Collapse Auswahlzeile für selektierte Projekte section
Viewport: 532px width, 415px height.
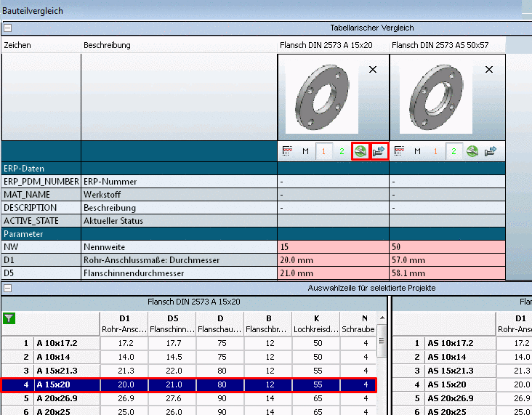tap(8, 288)
